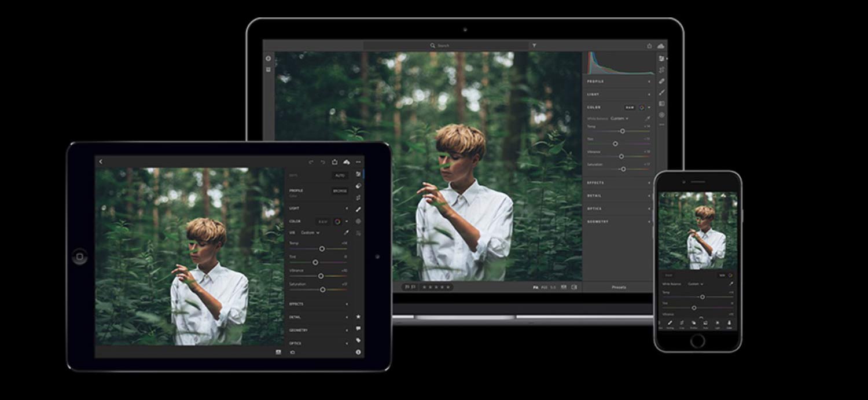The width and height of the screenshot is (868, 400).
Task: Click the Browse button next to Profile on iPad
Action: tap(340, 190)
